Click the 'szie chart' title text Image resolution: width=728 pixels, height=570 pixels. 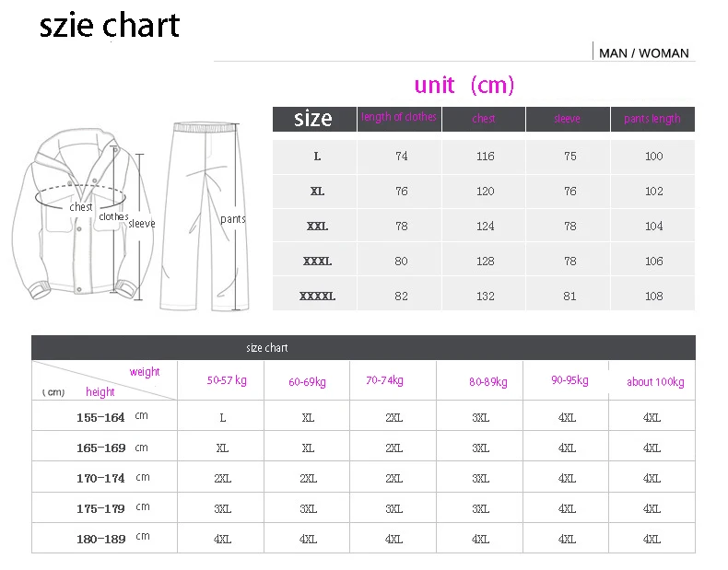(x=110, y=25)
